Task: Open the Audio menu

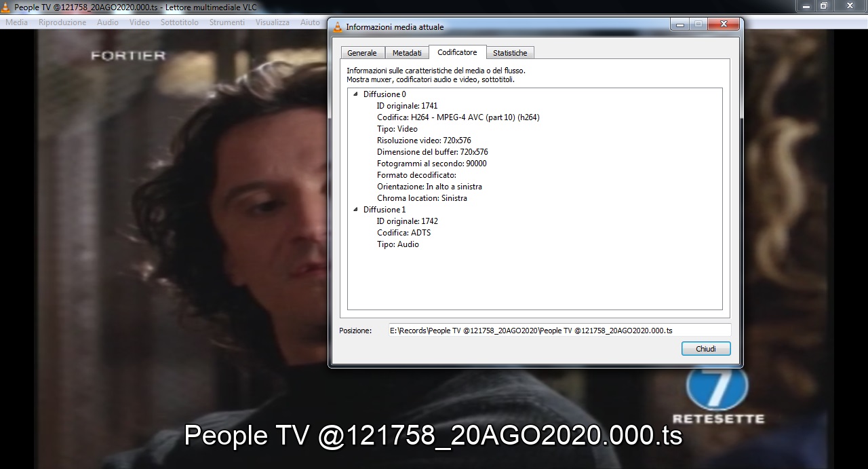Action: (107, 22)
